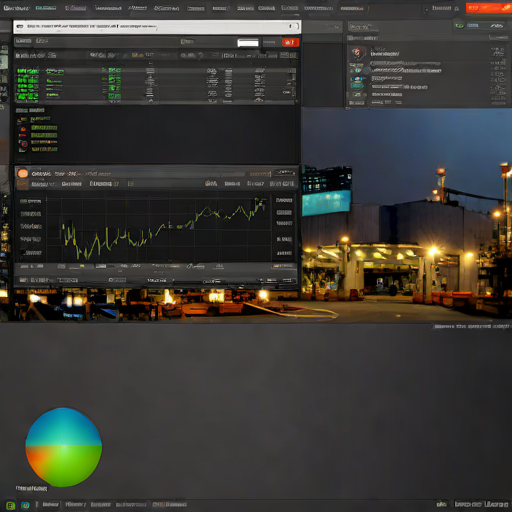Click the green start icon on the taskbar

(10, 505)
